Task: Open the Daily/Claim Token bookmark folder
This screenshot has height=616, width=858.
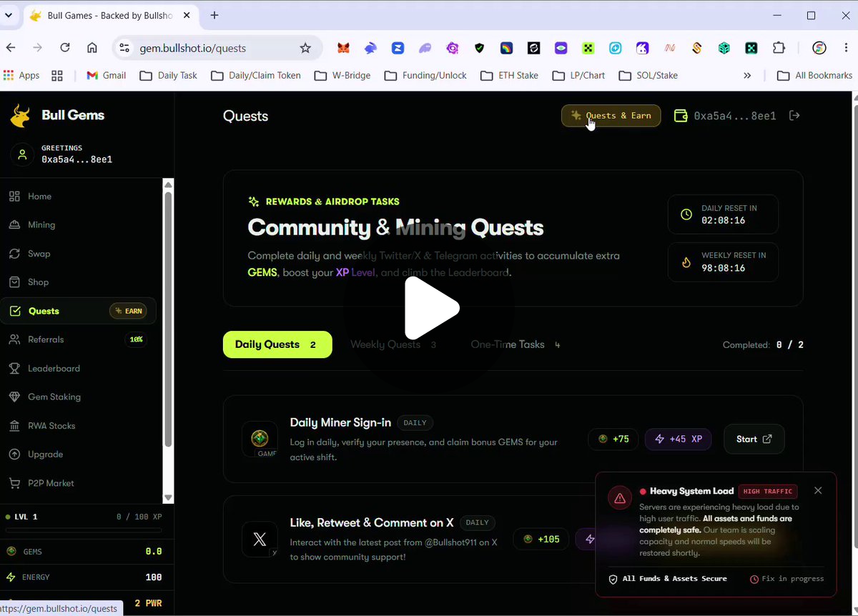Action: pyautogui.click(x=255, y=75)
